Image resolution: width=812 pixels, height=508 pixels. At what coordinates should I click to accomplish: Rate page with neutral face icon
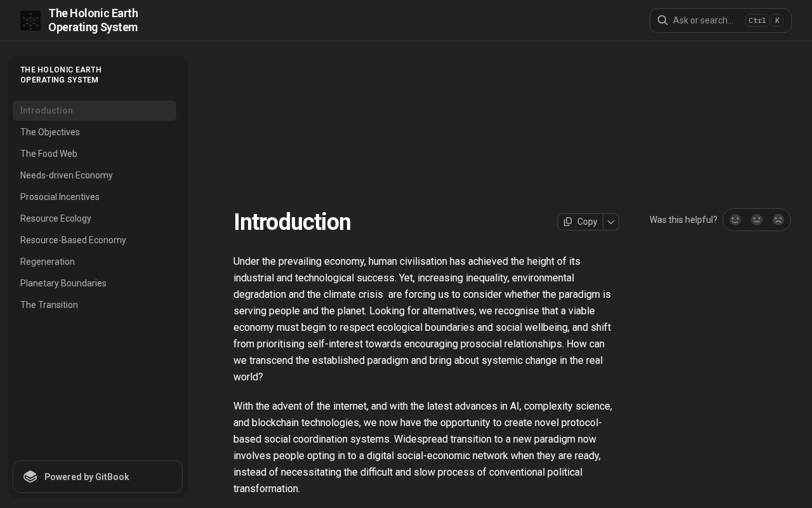(757, 220)
